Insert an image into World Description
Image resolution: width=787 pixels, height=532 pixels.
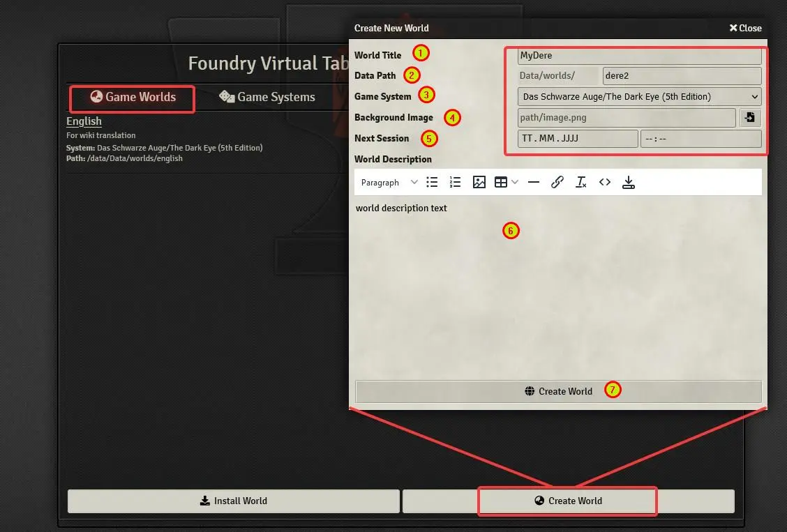pos(479,182)
